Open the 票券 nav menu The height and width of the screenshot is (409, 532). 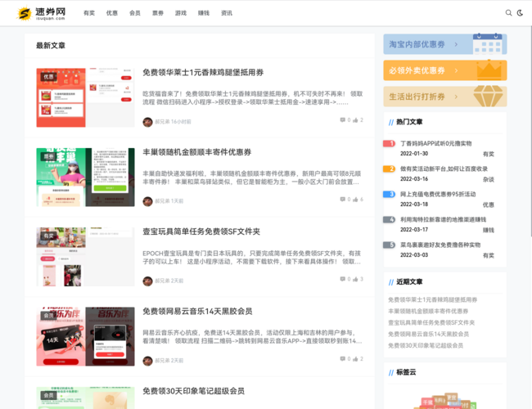(158, 13)
